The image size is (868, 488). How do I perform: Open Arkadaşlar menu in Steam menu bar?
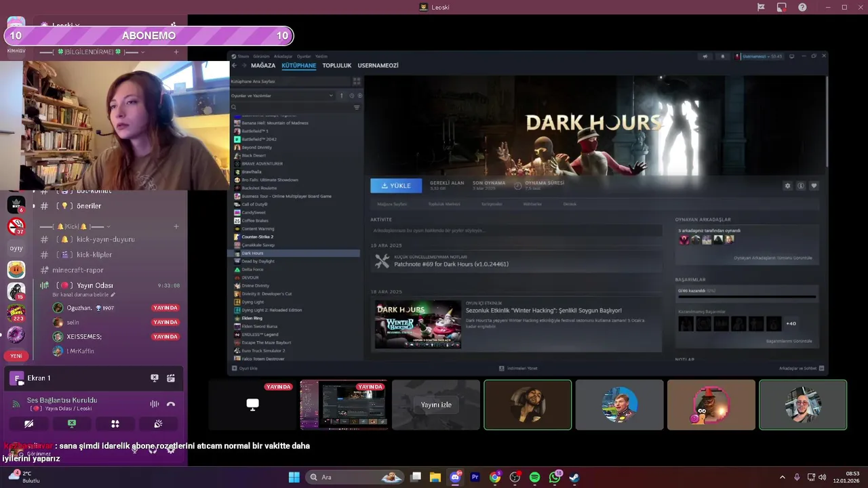[x=283, y=56]
